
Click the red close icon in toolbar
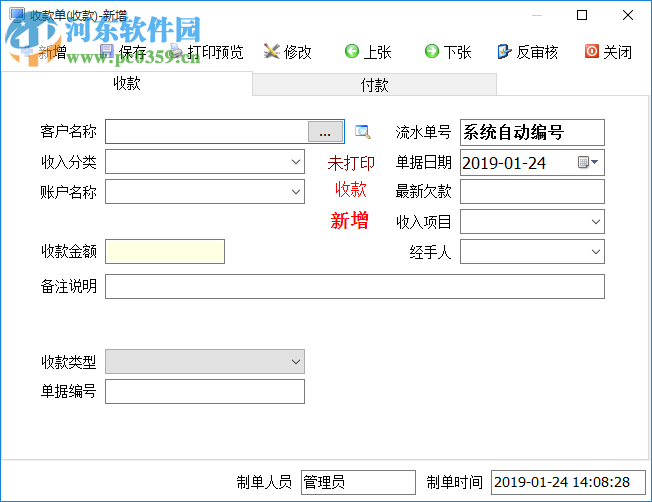tap(592, 52)
